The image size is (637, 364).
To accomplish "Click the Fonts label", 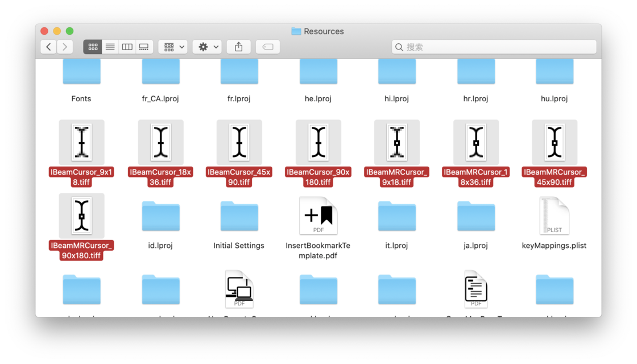I will [81, 99].
